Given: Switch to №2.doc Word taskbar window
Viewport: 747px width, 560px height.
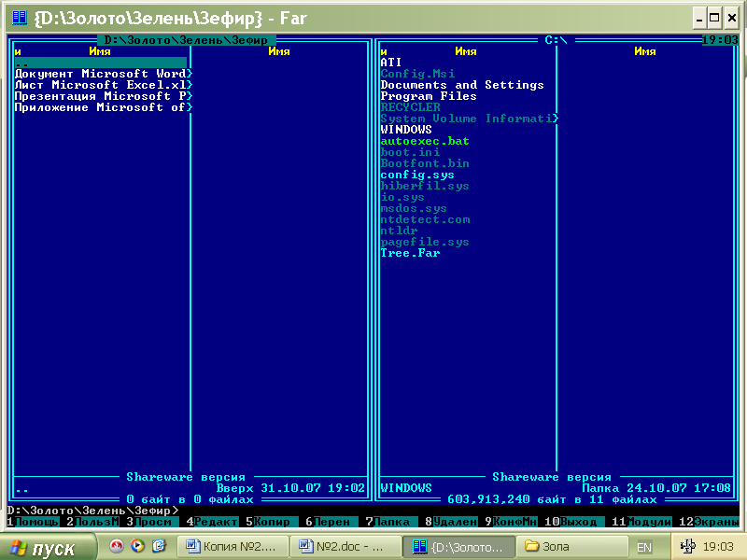Looking at the screenshot, I should coord(345,547).
